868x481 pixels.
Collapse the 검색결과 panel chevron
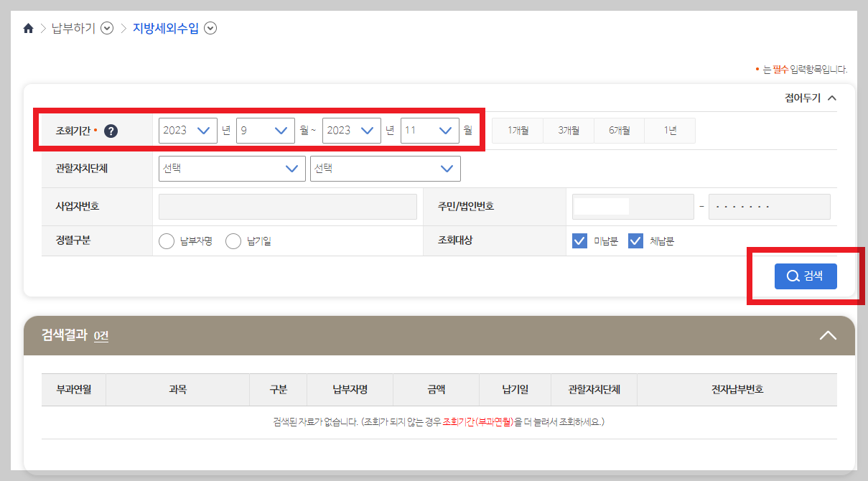click(x=829, y=335)
